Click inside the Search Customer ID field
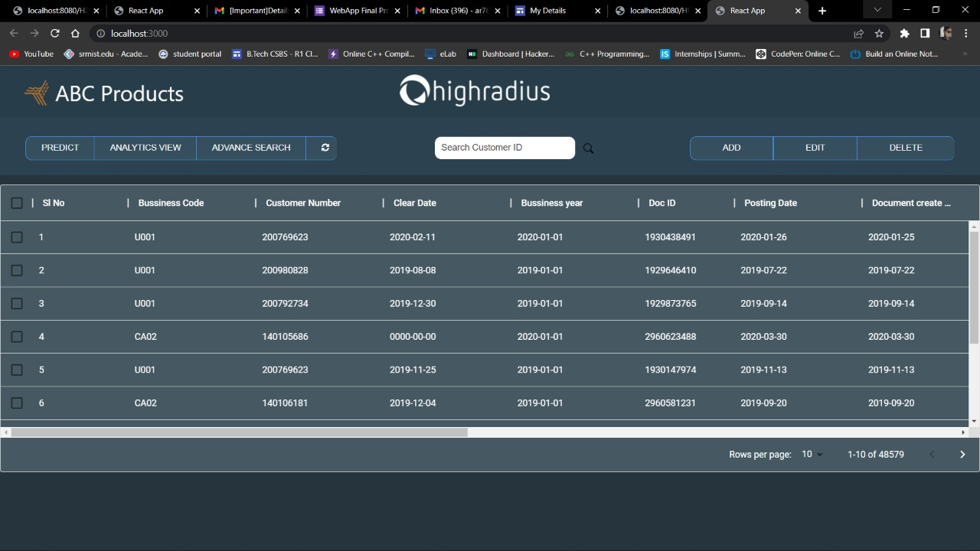 point(498,148)
